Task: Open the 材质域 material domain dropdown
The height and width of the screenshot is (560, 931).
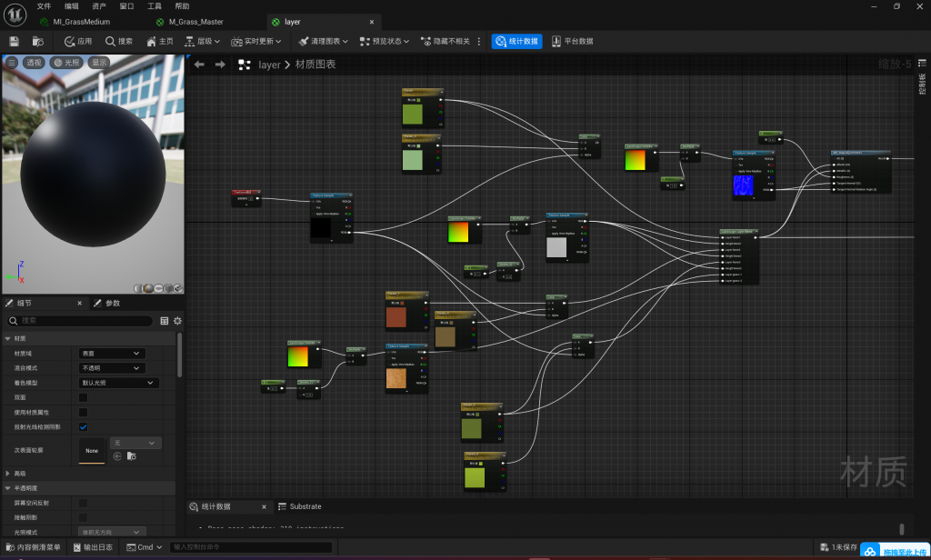Action: (112, 354)
